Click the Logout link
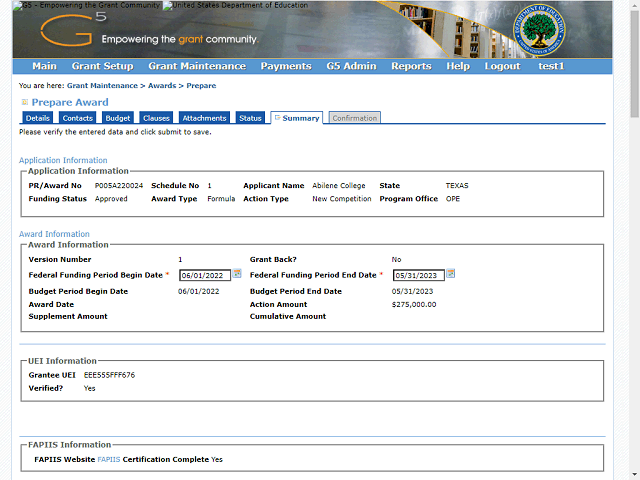The height and width of the screenshot is (480, 640). pyautogui.click(x=502, y=66)
